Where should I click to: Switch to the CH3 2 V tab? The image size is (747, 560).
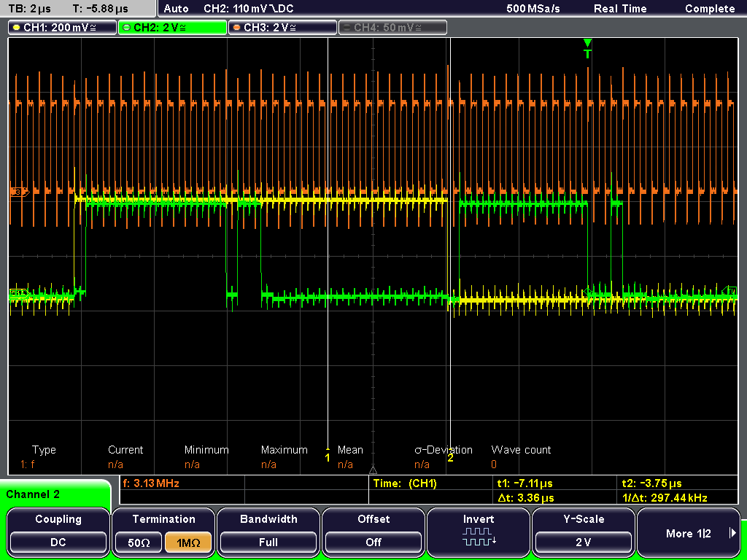pyautogui.click(x=282, y=28)
